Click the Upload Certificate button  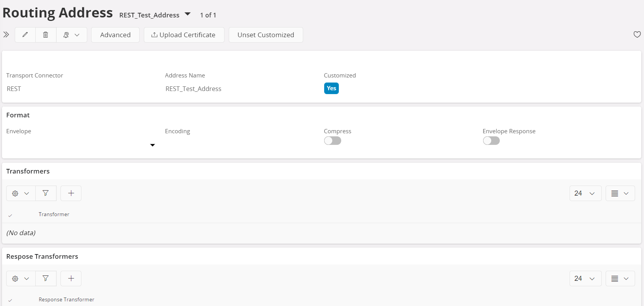pyautogui.click(x=184, y=35)
